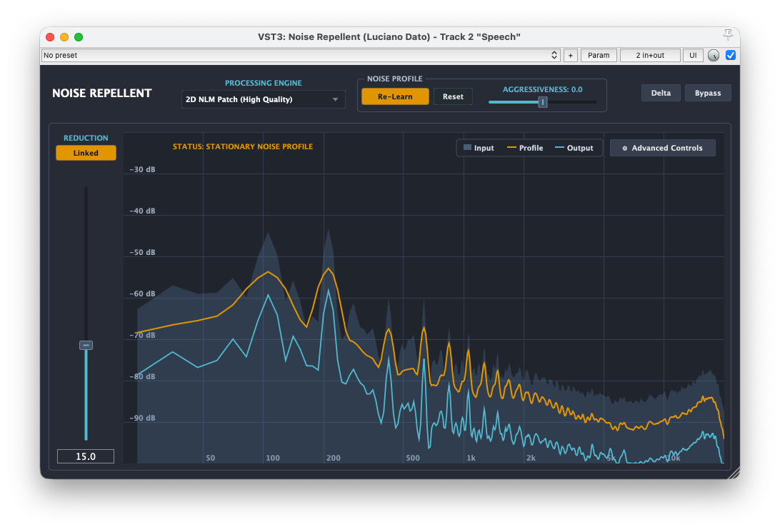The height and width of the screenshot is (532, 780).
Task: Grab the window resize corner handle
Action: (734, 474)
